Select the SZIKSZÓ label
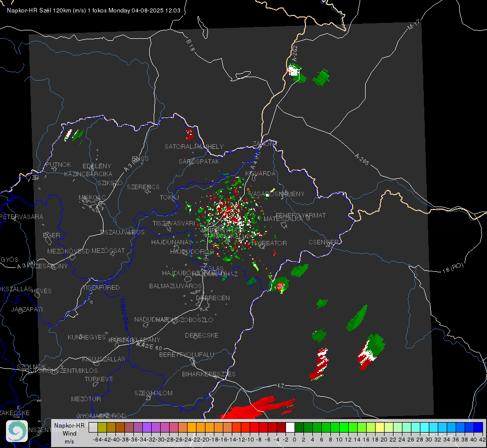Screen dimensions: 487x448 pos(110,183)
